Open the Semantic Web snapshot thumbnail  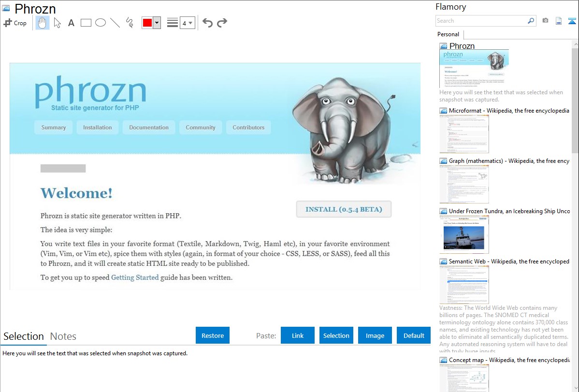464,285
